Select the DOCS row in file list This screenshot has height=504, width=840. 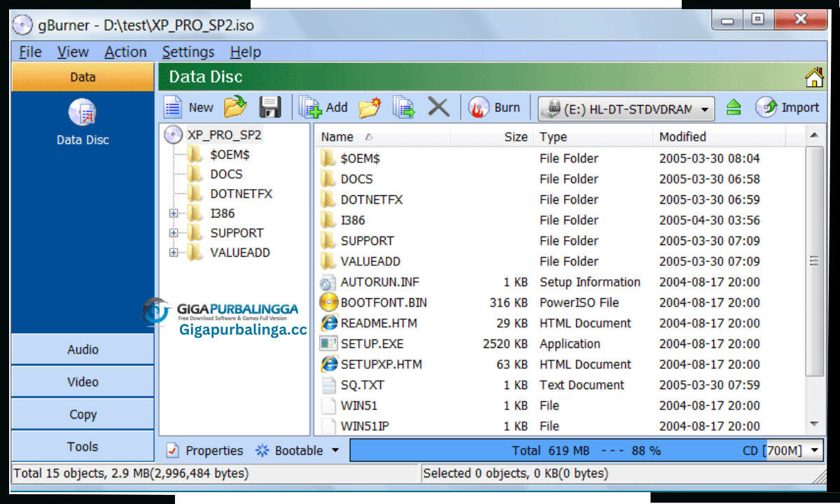coord(560,179)
